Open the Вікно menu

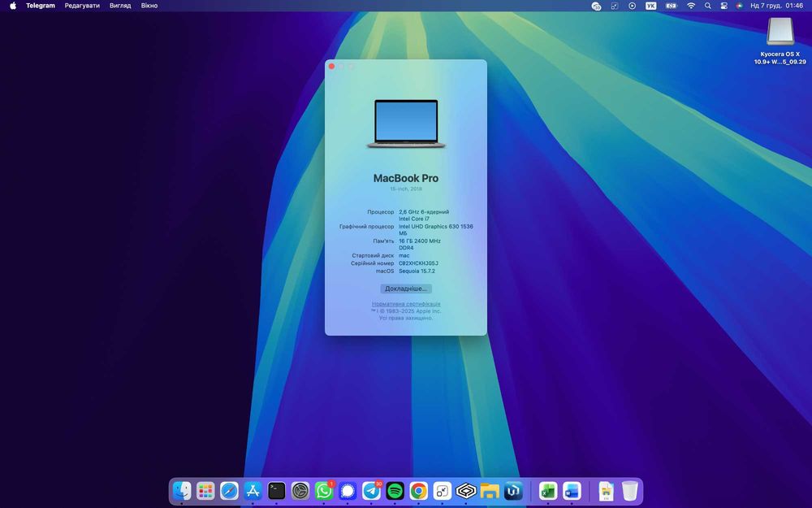(149, 6)
